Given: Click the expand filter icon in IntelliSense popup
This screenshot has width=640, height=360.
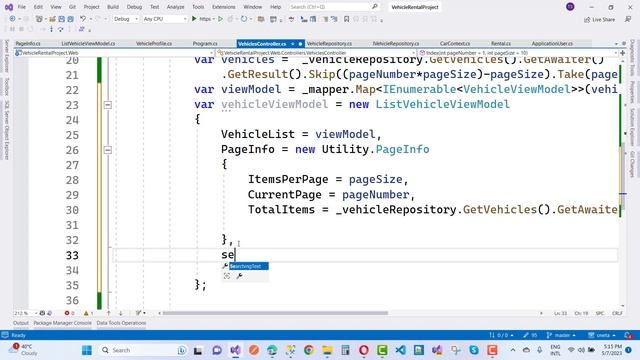Looking at the screenshot, I should coord(227,276).
